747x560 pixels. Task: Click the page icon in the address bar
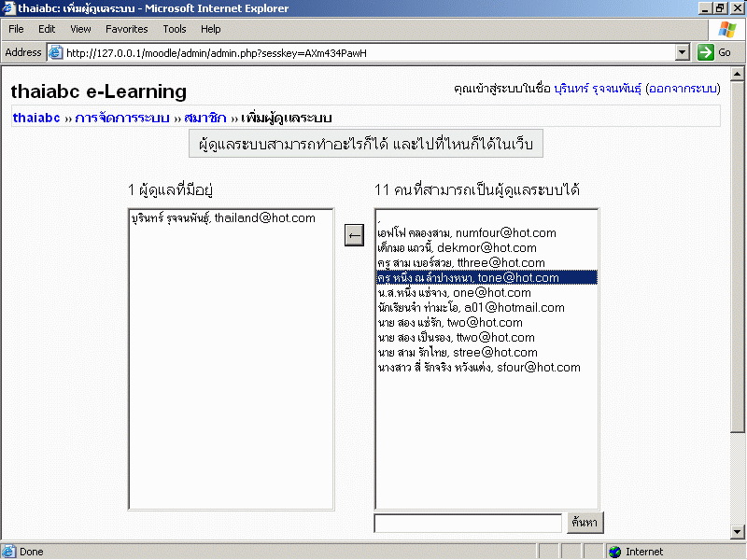tap(55, 53)
